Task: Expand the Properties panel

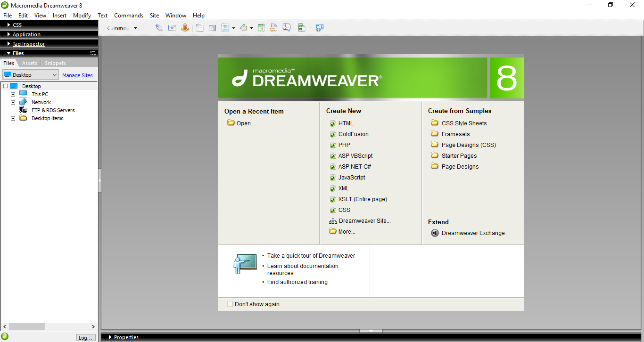Action: coord(110,337)
